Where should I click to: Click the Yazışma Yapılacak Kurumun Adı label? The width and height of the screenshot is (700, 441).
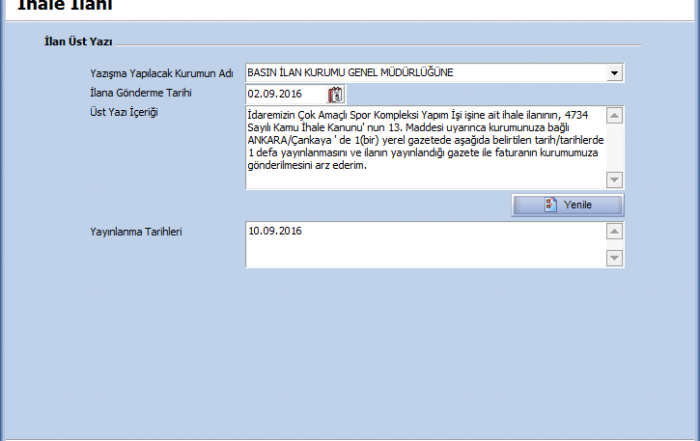point(161,74)
